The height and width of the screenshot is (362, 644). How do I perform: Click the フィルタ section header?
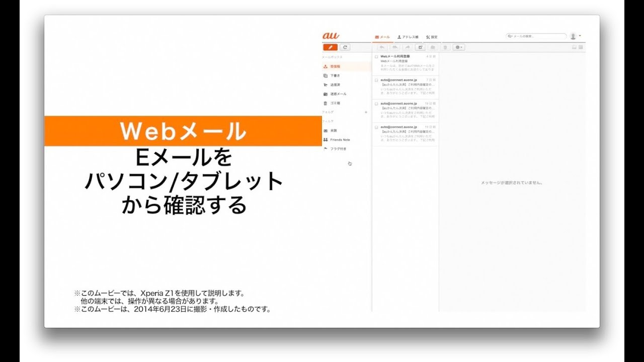[328, 121]
